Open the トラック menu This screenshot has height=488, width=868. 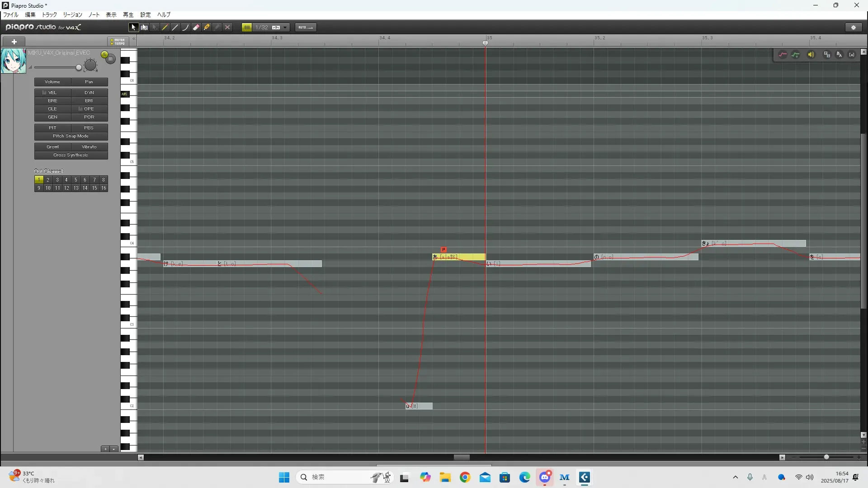click(x=49, y=15)
